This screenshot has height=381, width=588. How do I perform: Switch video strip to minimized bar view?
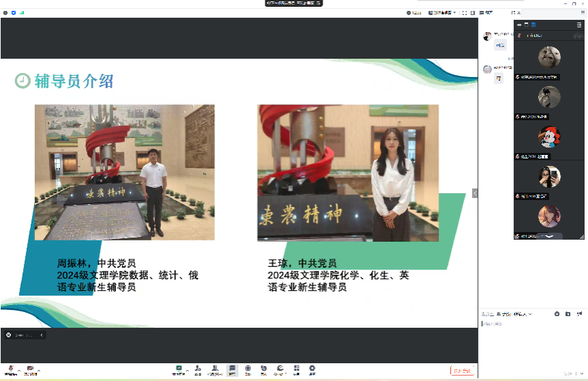519,25
